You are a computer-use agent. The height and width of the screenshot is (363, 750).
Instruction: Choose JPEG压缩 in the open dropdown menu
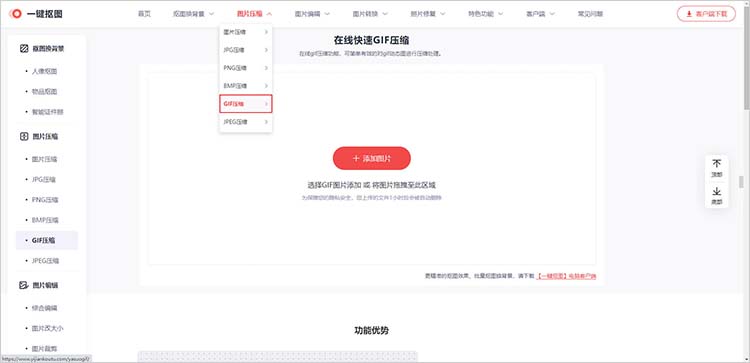[246, 122]
